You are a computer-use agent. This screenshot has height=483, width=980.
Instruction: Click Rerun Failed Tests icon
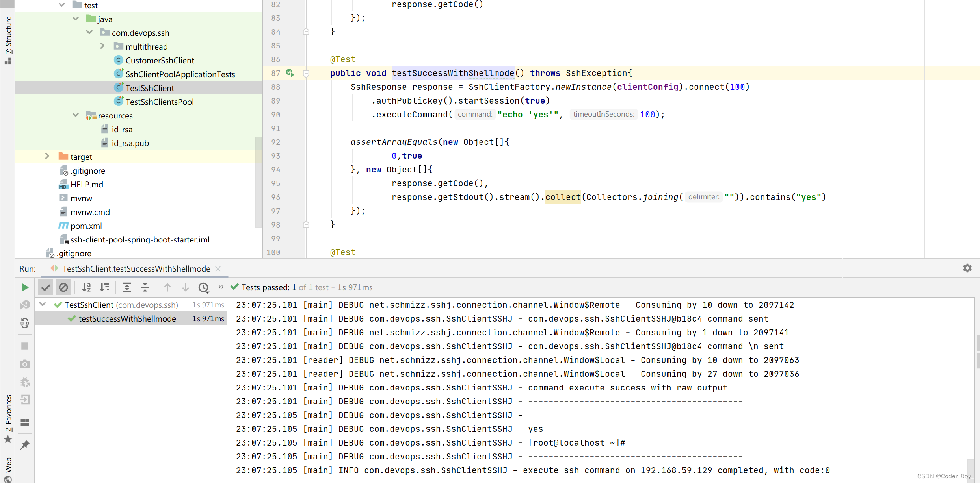[x=25, y=305]
